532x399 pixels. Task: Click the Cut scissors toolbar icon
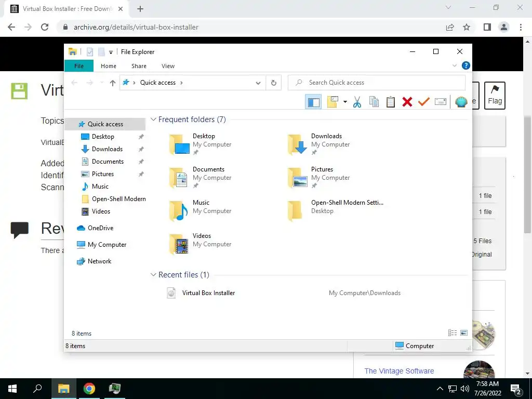357,102
